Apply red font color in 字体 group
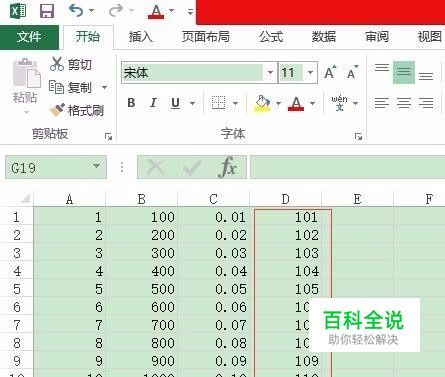The height and width of the screenshot is (377, 445). 296,103
